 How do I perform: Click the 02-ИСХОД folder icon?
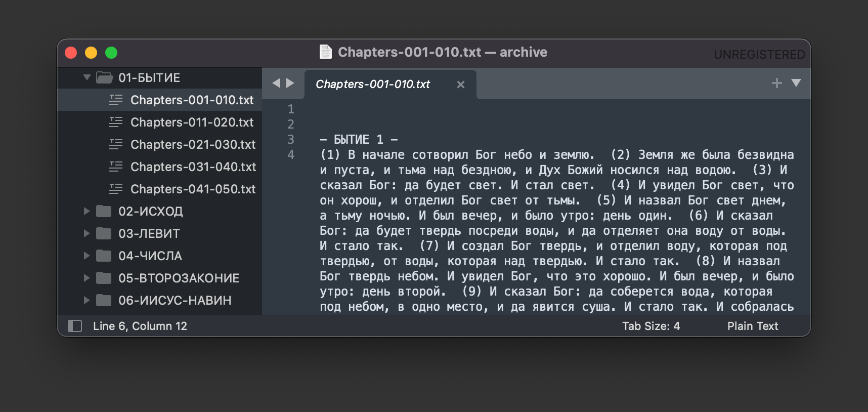pyautogui.click(x=104, y=211)
